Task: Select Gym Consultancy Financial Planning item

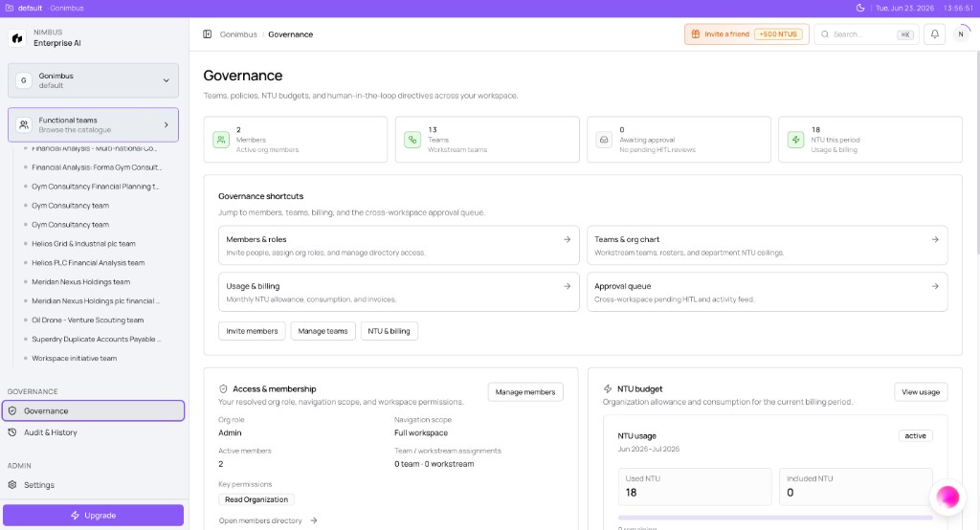Action: tap(95, 187)
